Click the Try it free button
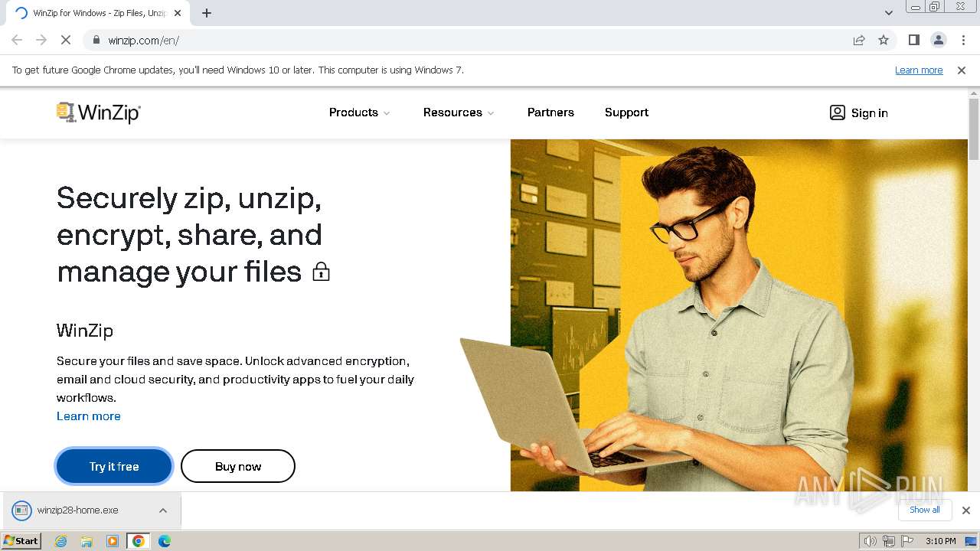This screenshot has width=980, height=551. pyautogui.click(x=114, y=466)
